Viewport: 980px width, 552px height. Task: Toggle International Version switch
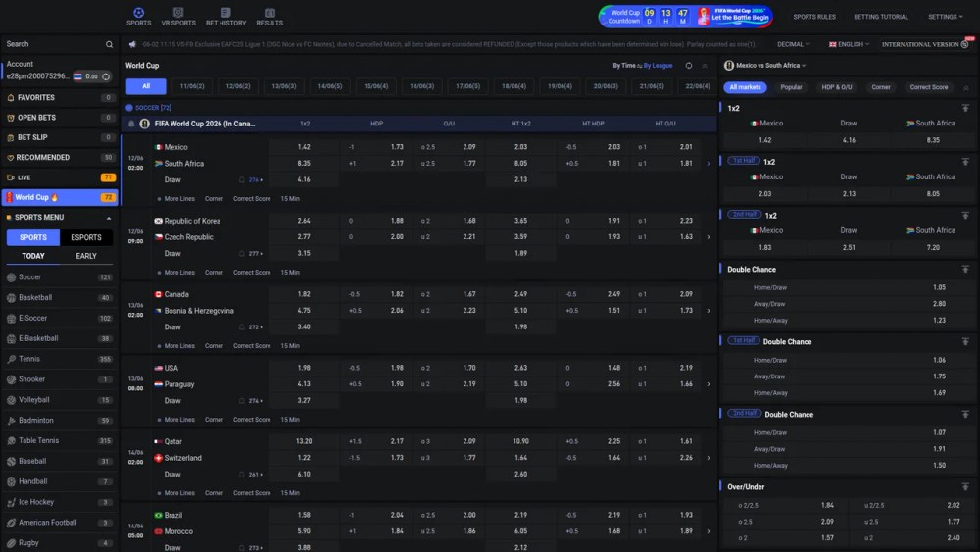click(x=965, y=44)
